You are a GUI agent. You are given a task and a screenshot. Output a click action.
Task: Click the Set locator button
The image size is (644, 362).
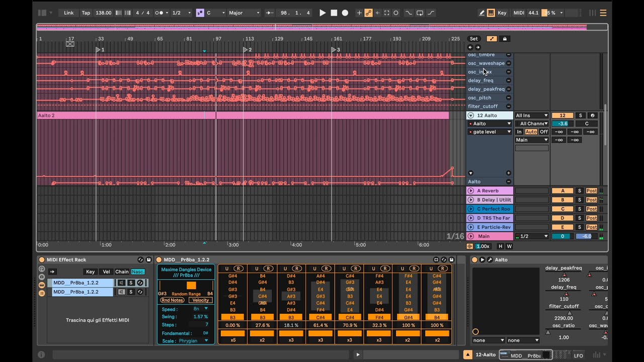point(474,39)
